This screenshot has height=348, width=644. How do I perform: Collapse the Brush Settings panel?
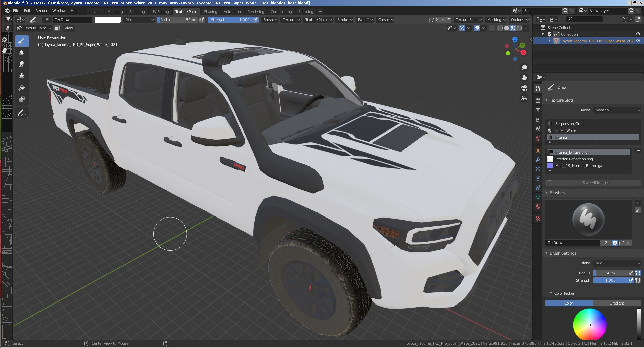tap(546, 253)
